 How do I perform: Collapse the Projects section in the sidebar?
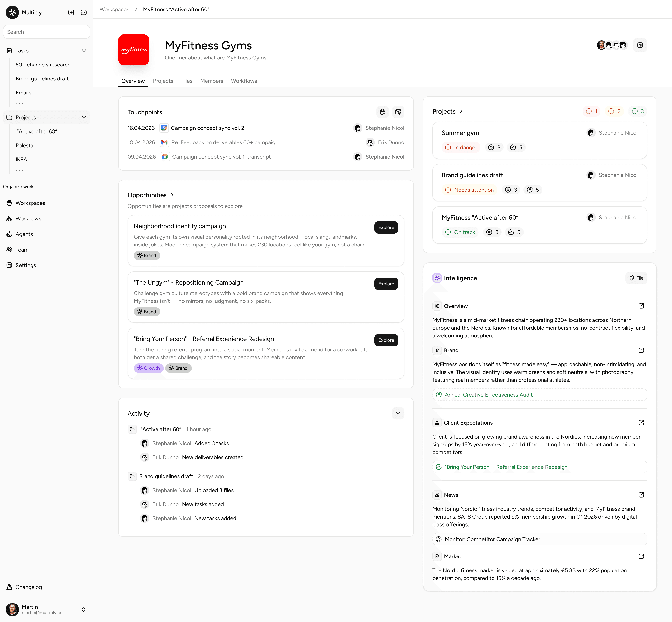[x=84, y=117]
